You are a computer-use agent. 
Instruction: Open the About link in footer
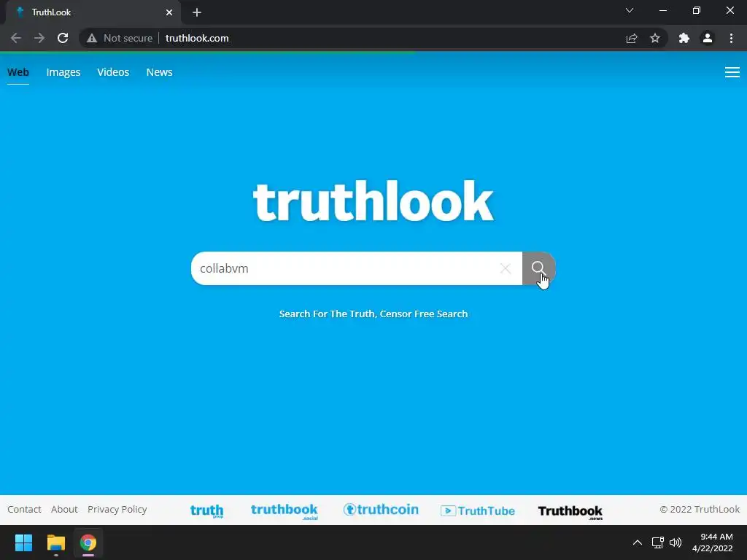point(64,509)
